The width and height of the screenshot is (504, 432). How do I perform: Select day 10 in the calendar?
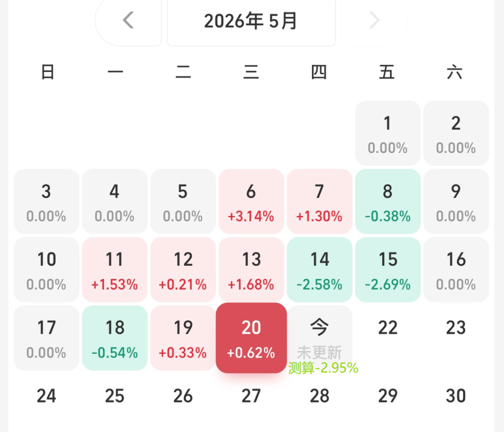(x=46, y=270)
